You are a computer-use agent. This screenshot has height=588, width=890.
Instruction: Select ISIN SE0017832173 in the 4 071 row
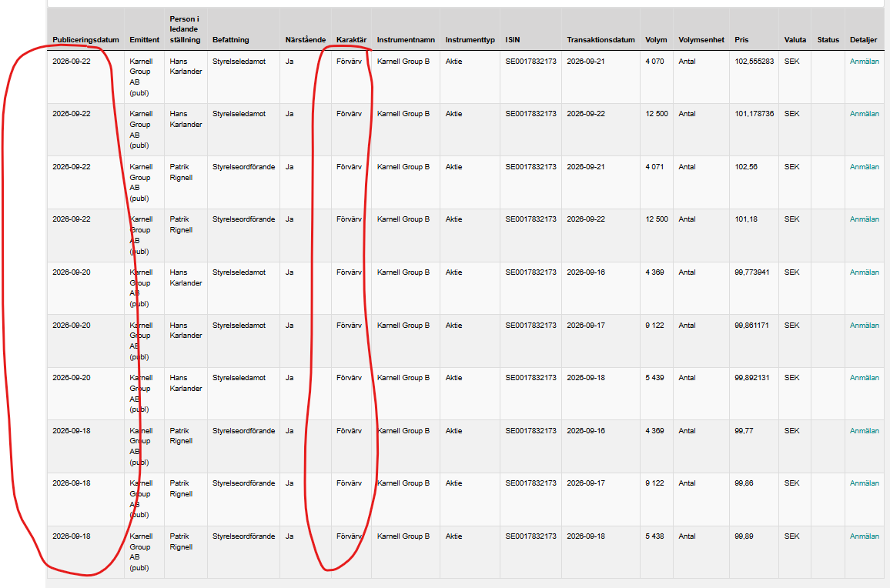click(x=530, y=167)
